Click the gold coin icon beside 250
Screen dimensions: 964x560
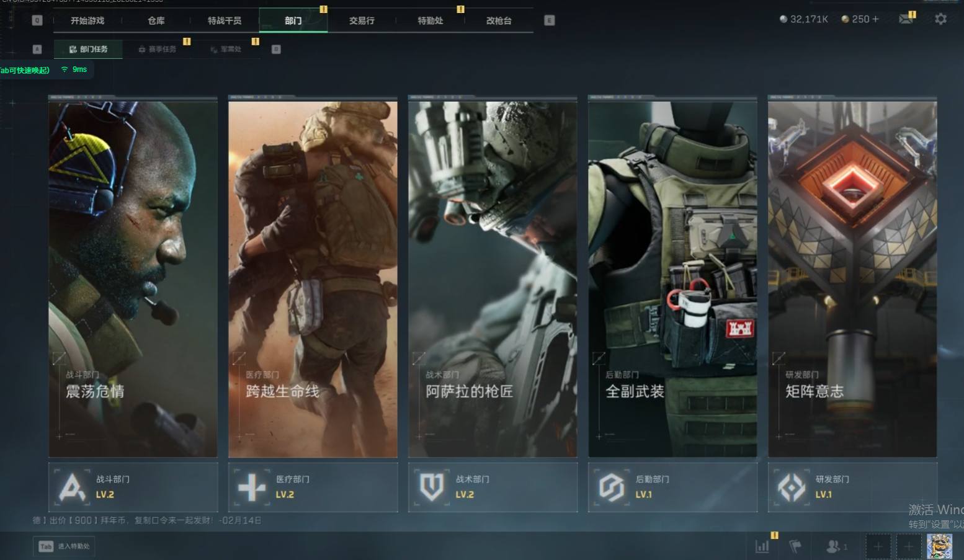coord(845,19)
